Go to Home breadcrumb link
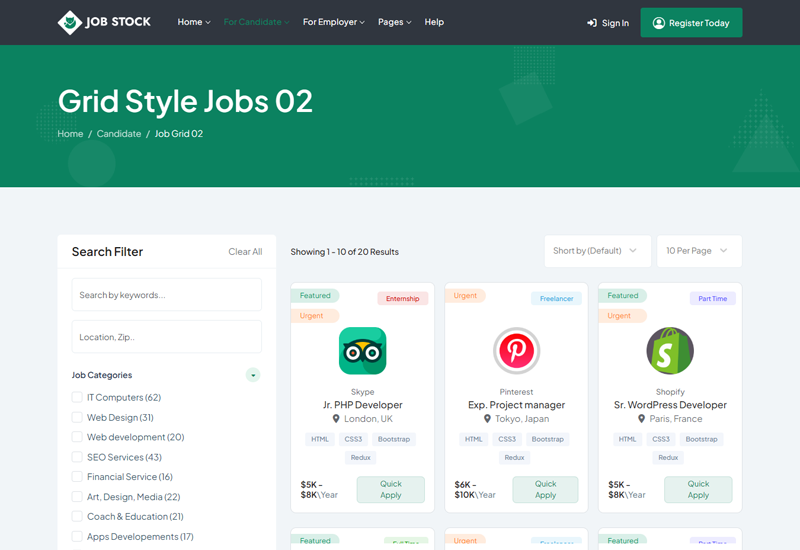Viewport: 800px width, 550px height. pyautogui.click(x=70, y=134)
